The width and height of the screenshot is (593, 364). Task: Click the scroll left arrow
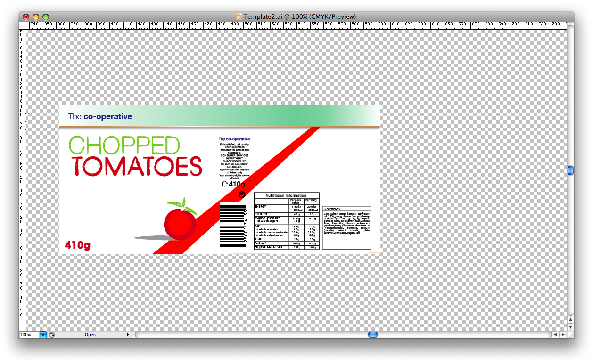[x=556, y=335]
